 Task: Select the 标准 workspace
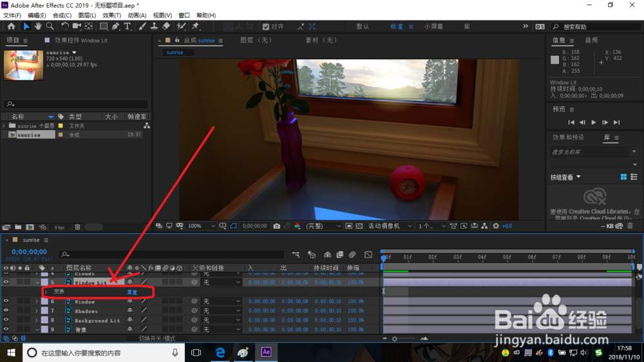(396, 26)
